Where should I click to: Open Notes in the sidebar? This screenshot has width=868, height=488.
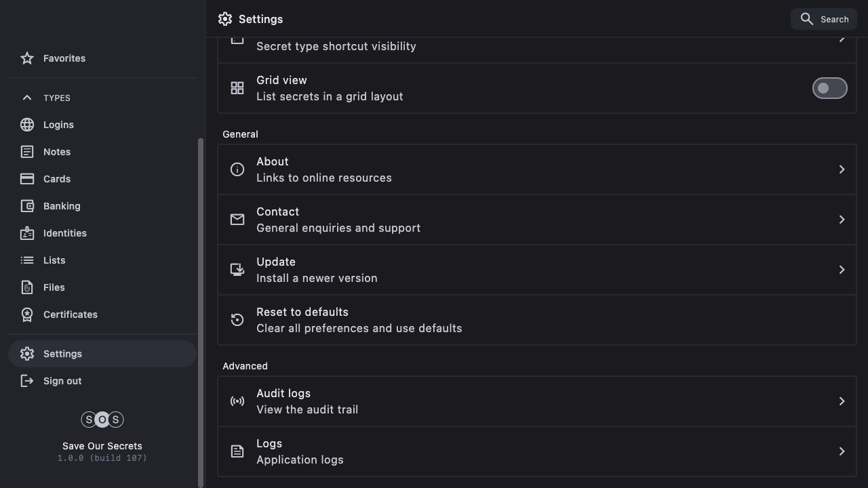(x=57, y=152)
